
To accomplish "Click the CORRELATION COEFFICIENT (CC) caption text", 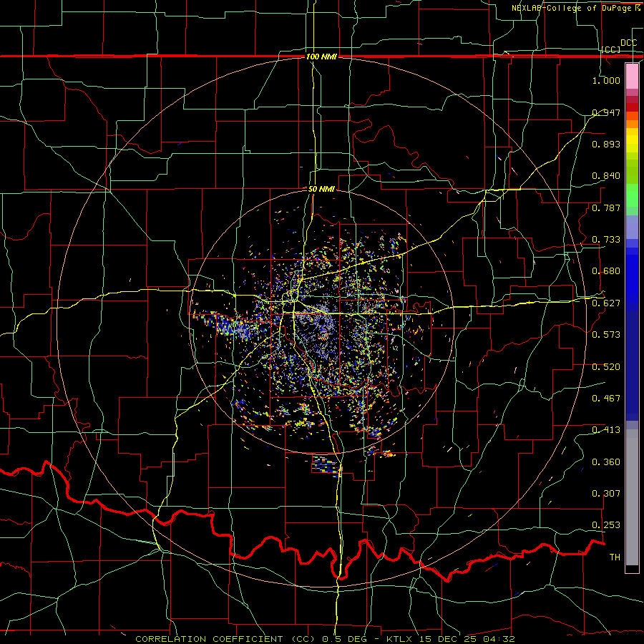I will click(x=225, y=639).
